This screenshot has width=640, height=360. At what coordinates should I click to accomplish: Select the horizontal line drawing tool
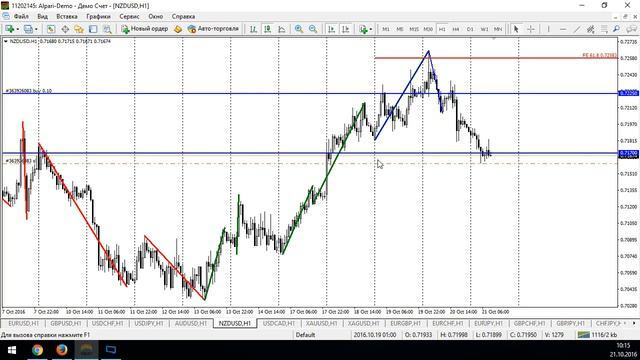coord(563,29)
